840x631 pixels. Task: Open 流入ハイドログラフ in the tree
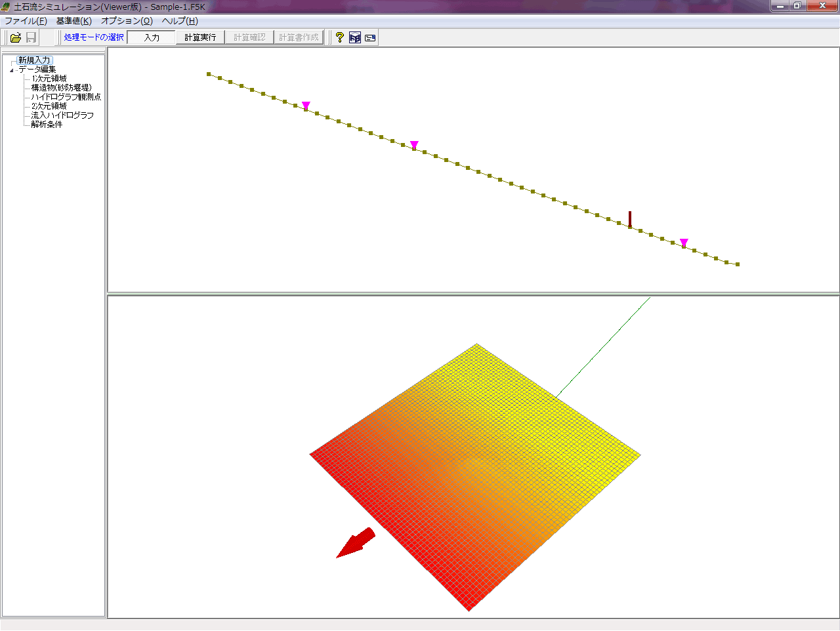pyautogui.click(x=62, y=115)
